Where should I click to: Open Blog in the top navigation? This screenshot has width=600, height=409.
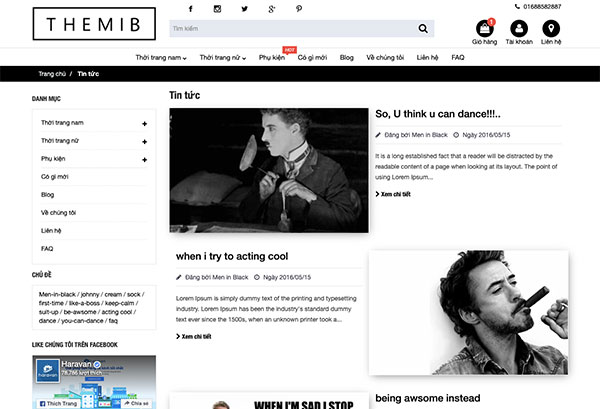coord(346,58)
